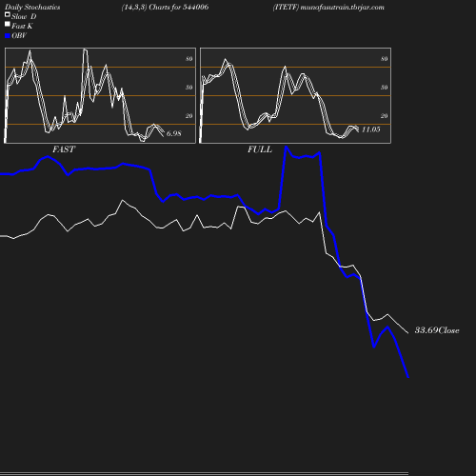Click the 6.98 value in FAST chart
Screen dimensions: 476x476
tap(174, 133)
